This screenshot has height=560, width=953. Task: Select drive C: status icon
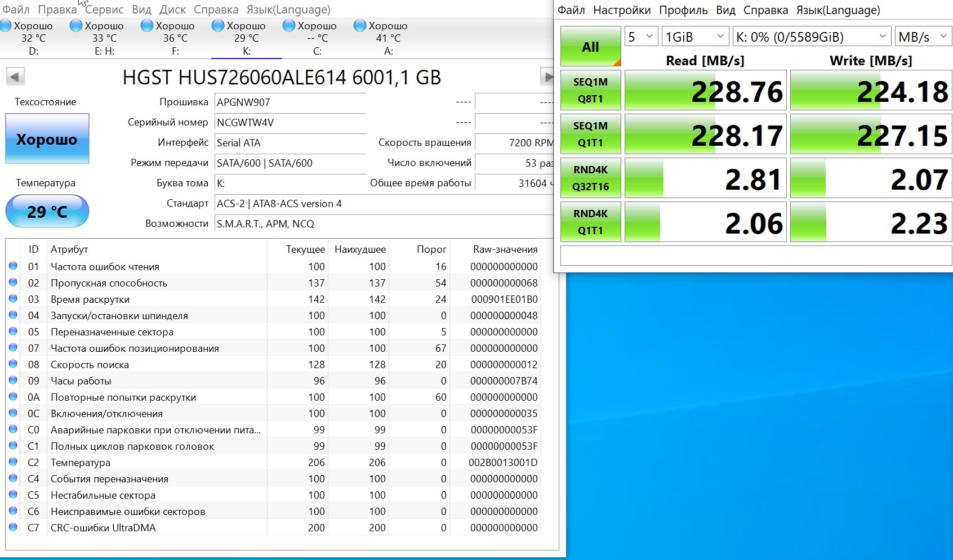coord(289,26)
